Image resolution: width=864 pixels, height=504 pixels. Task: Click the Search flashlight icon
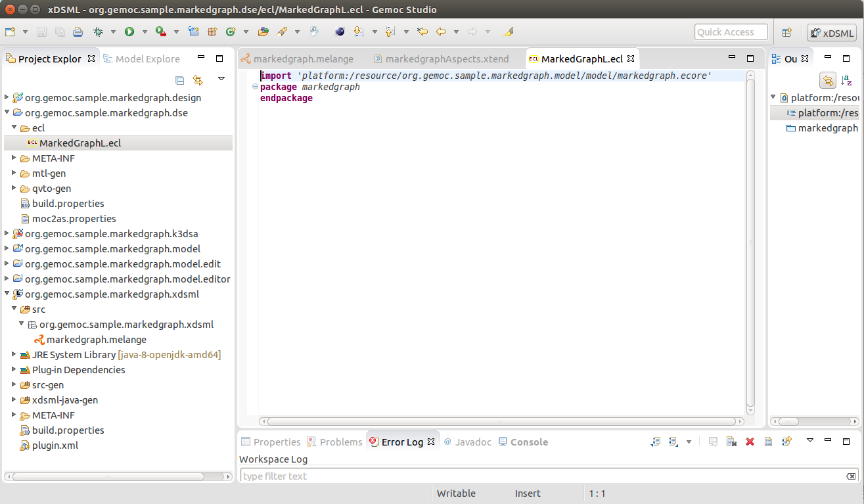[x=282, y=32]
